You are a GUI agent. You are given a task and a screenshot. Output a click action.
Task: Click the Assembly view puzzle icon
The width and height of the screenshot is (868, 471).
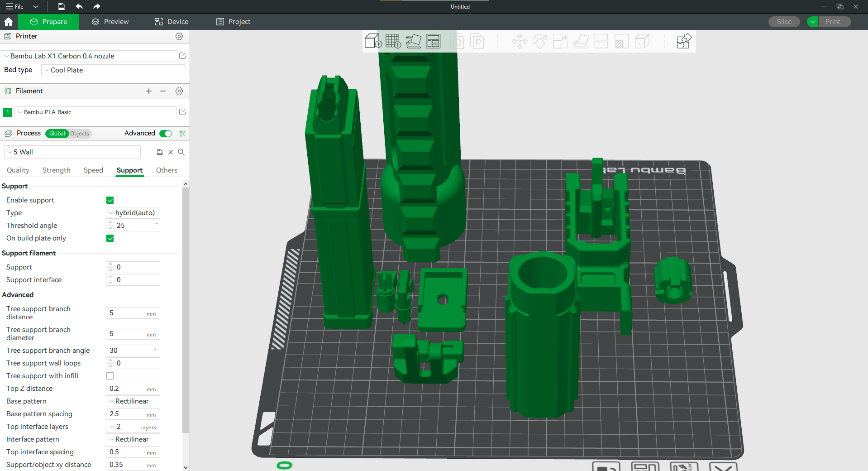point(684,41)
